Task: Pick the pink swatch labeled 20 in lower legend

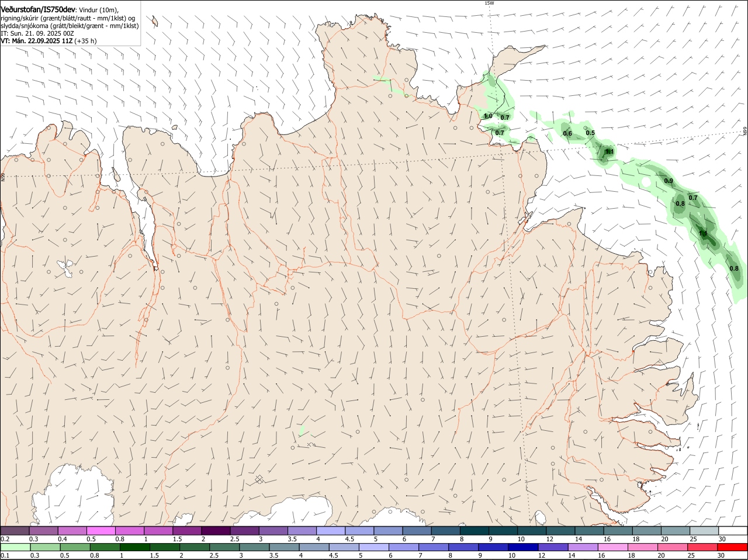Action: [672, 547]
